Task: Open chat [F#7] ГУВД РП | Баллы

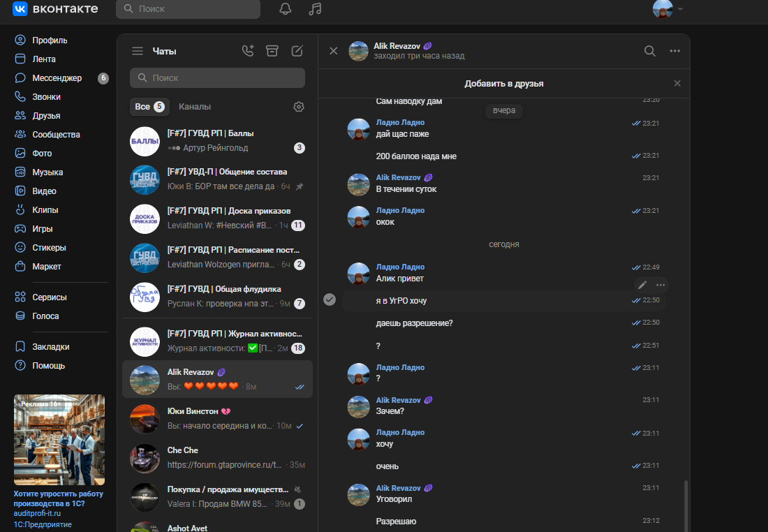Action: coord(217,141)
